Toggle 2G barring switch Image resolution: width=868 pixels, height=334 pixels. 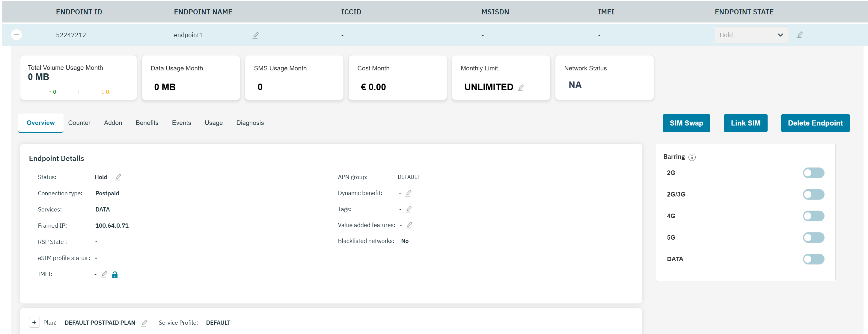tap(813, 173)
